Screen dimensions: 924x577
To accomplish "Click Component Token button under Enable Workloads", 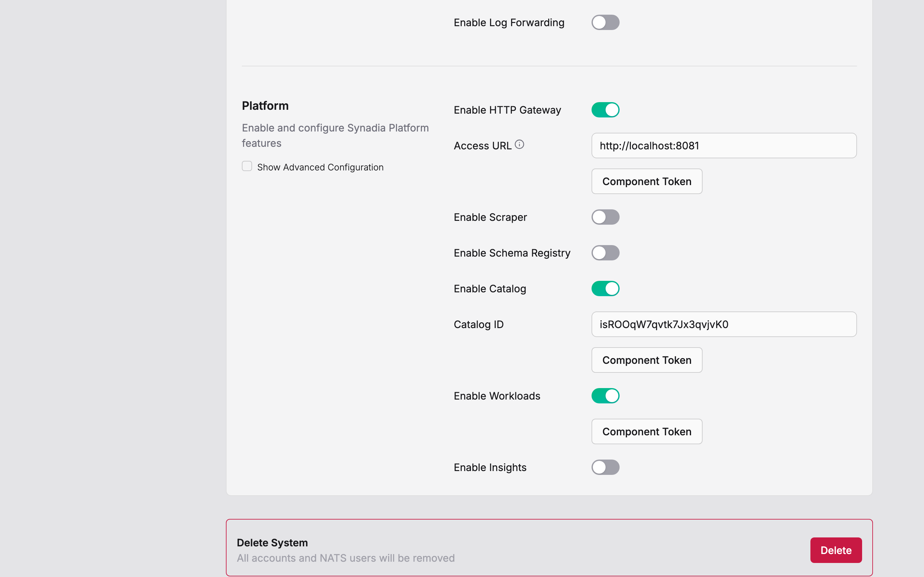I will coord(647,431).
